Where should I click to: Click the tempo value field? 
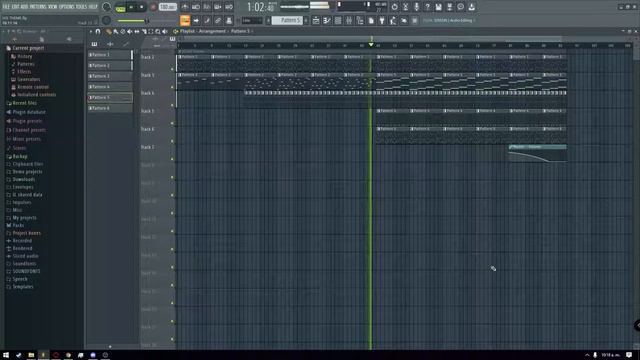click(167, 7)
